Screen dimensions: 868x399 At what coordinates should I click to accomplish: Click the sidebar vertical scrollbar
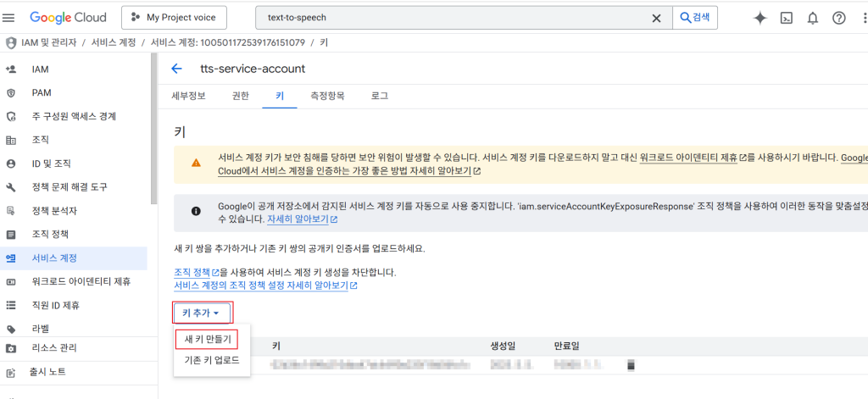click(x=153, y=127)
